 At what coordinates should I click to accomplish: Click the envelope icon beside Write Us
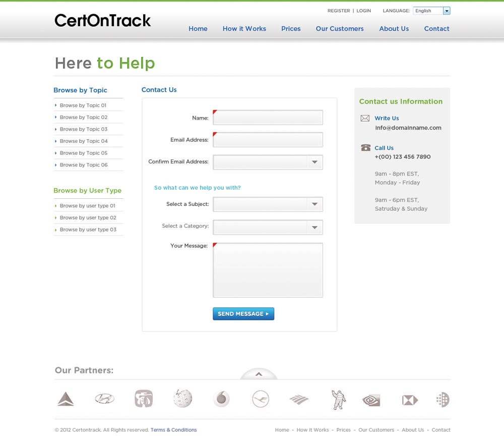[x=365, y=119]
